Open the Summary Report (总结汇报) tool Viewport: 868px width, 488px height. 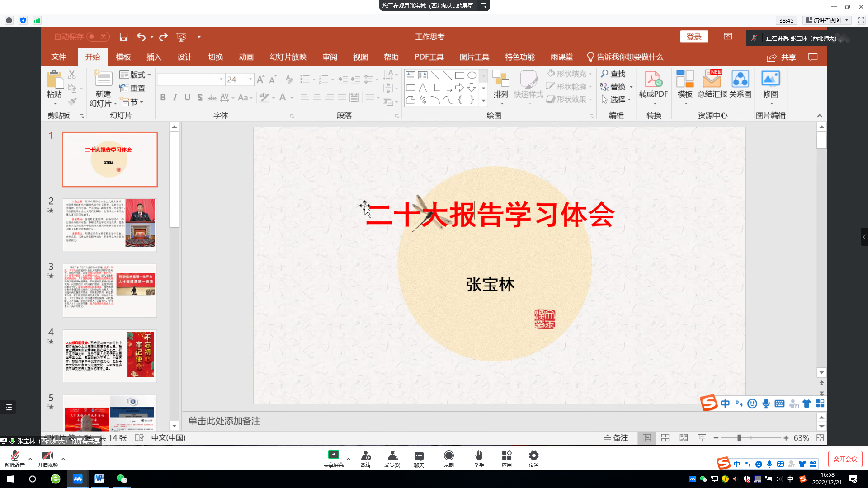(x=712, y=80)
